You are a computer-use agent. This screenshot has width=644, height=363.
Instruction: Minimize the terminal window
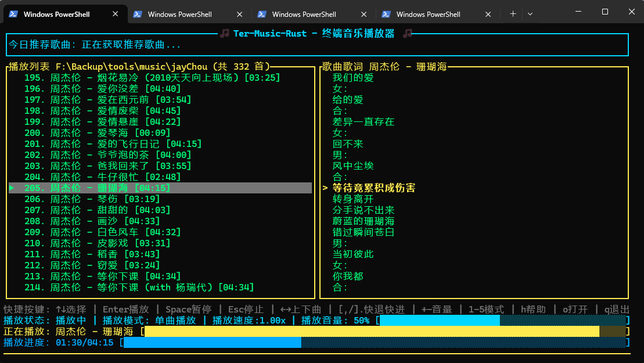coord(578,12)
